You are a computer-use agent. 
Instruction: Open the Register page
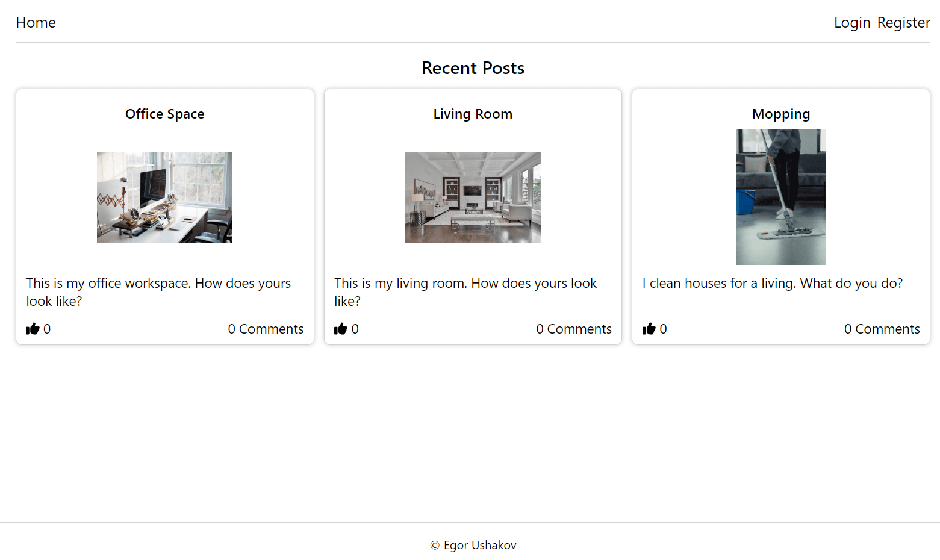[x=903, y=23]
